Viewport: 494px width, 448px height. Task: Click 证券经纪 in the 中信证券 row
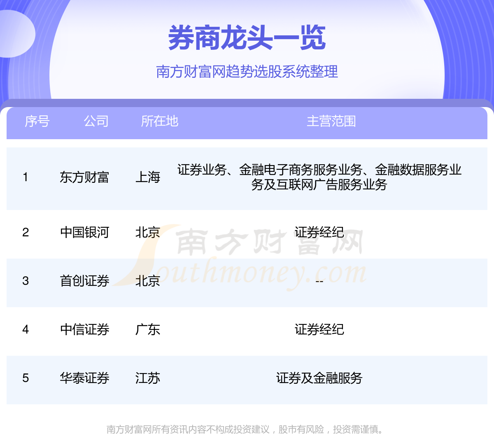(x=319, y=329)
